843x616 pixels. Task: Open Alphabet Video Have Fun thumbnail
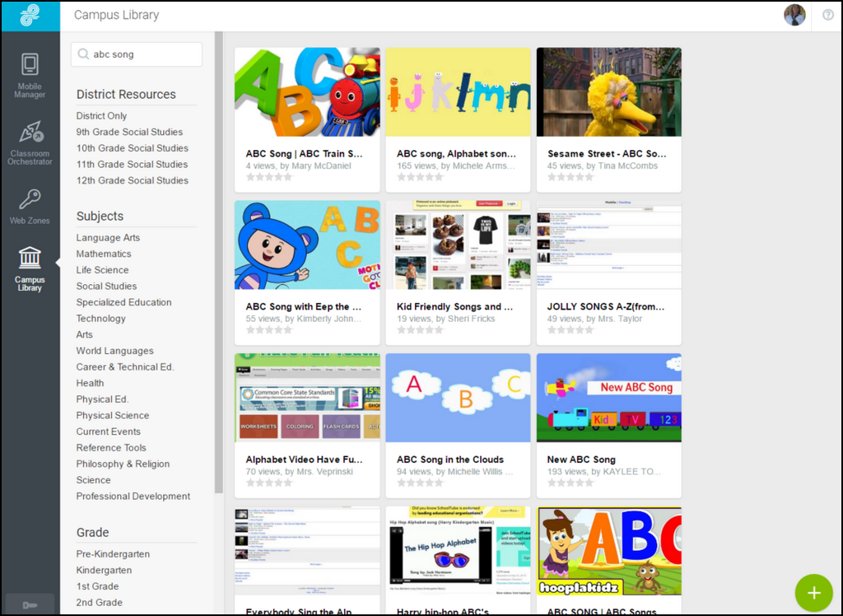pyautogui.click(x=307, y=398)
